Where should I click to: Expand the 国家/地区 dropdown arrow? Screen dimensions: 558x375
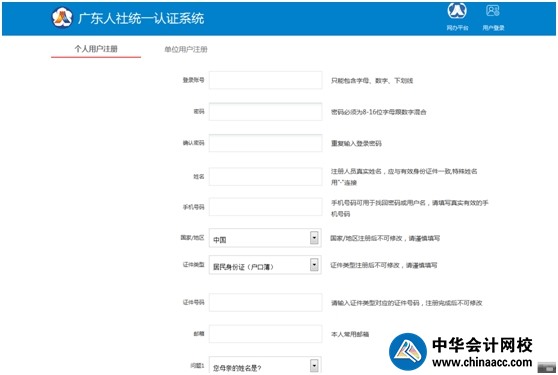click(x=314, y=238)
